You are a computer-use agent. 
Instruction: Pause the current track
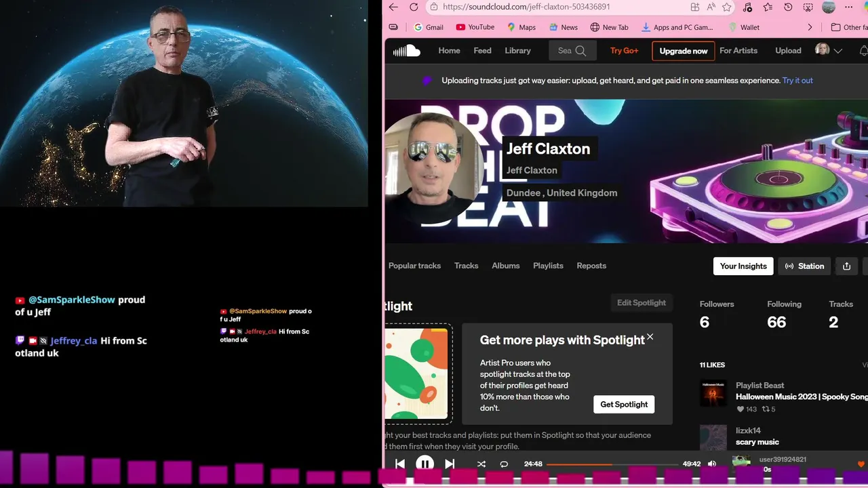click(x=425, y=464)
